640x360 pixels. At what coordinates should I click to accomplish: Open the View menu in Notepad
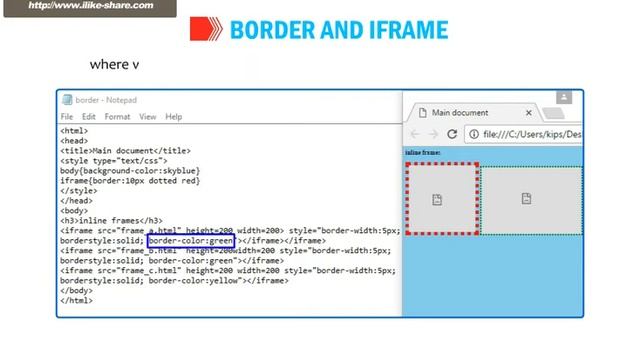[x=147, y=117]
